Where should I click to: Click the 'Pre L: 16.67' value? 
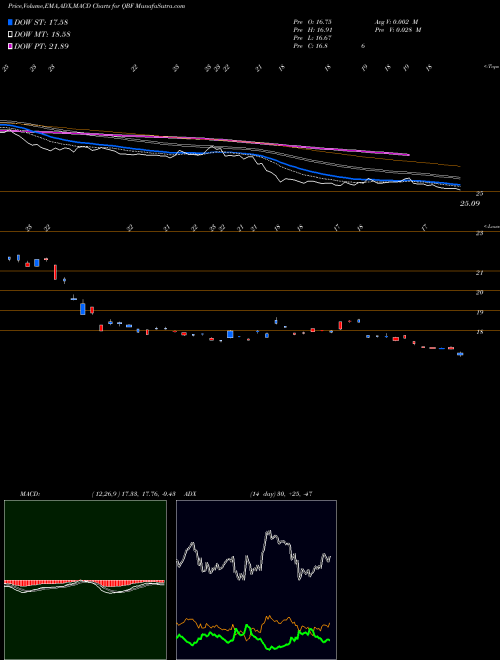click(313, 38)
